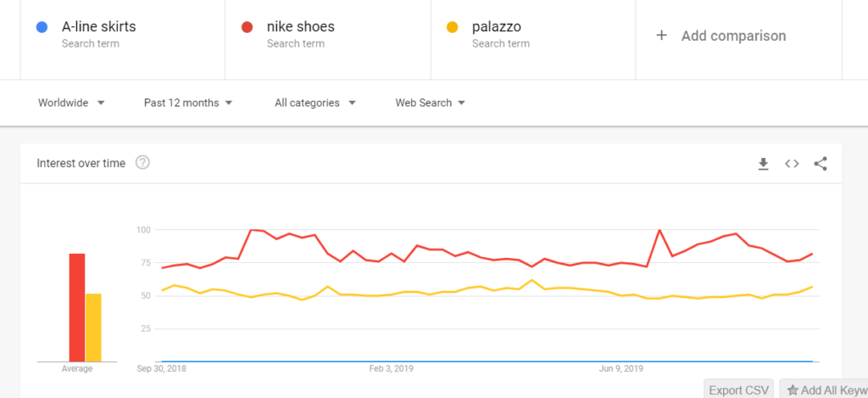This screenshot has width=868, height=398.
Task: Expand the Web Search type dropdown
Action: (x=431, y=103)
